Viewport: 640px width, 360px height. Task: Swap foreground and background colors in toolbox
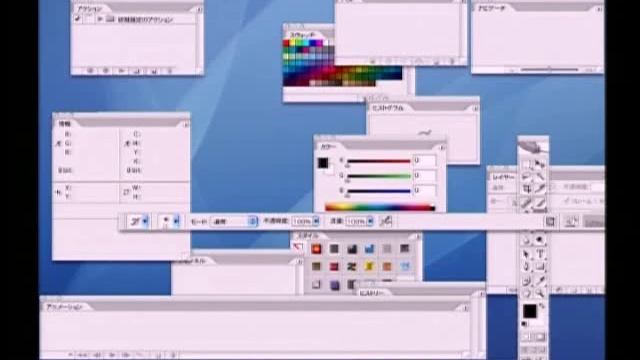click(542, 305)
